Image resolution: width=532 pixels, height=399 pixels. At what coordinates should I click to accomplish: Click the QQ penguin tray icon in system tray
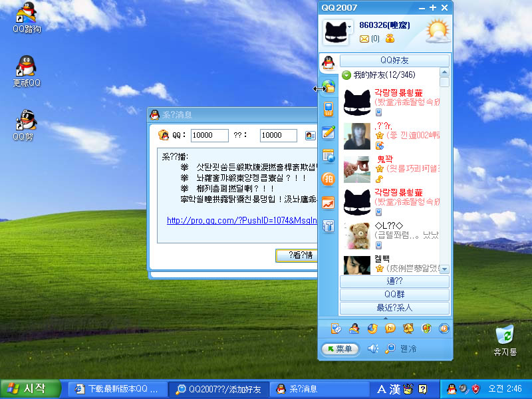tap(452, 389)
